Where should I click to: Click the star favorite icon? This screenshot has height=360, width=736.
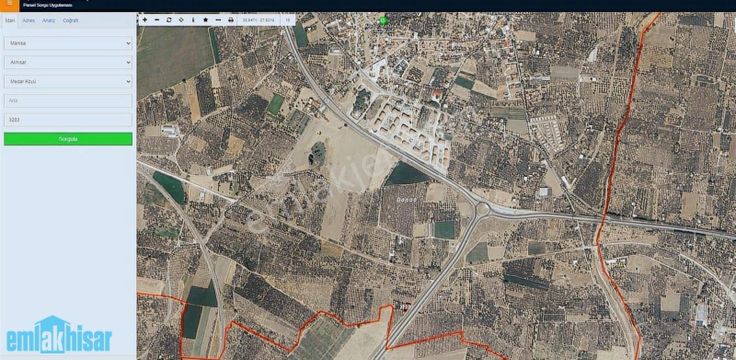(x=206, y=20)
